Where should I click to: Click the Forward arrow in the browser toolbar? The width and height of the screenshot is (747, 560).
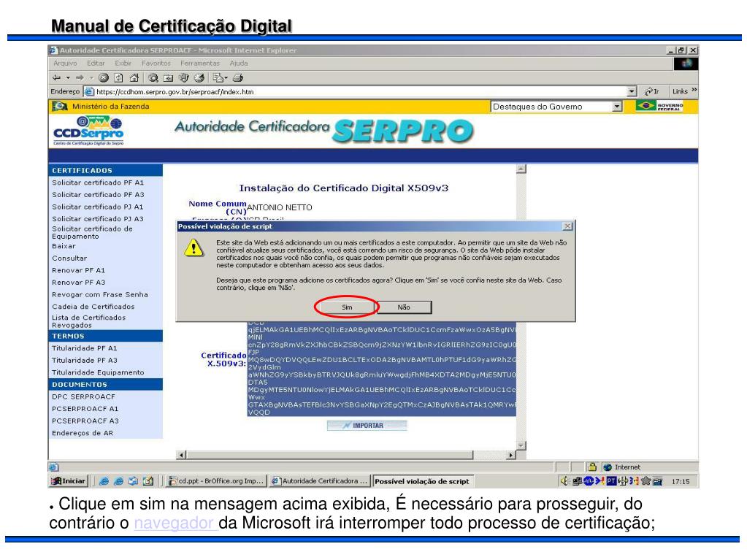80,77
